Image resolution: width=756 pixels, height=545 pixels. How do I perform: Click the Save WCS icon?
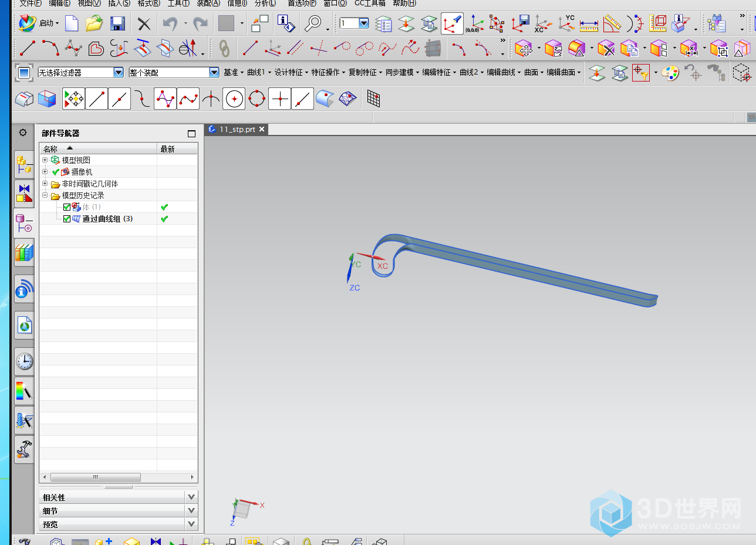(521, 23)
